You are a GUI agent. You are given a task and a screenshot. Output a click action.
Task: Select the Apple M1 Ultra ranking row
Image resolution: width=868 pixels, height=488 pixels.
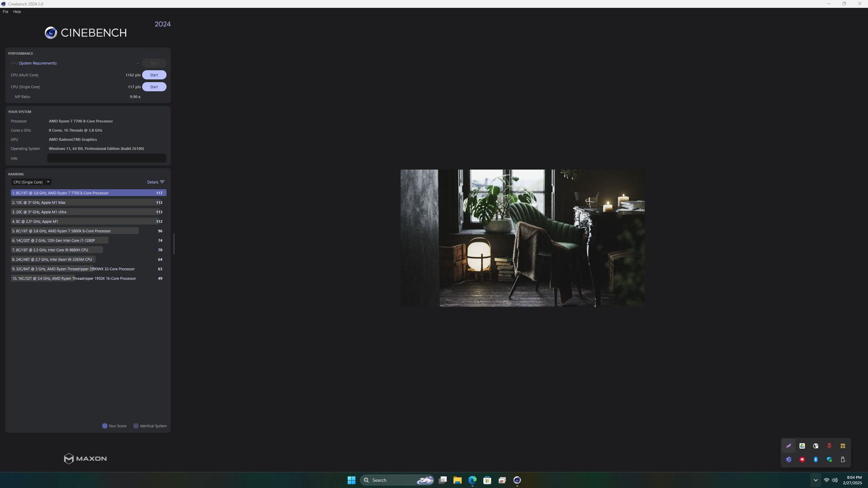point(89,212)
